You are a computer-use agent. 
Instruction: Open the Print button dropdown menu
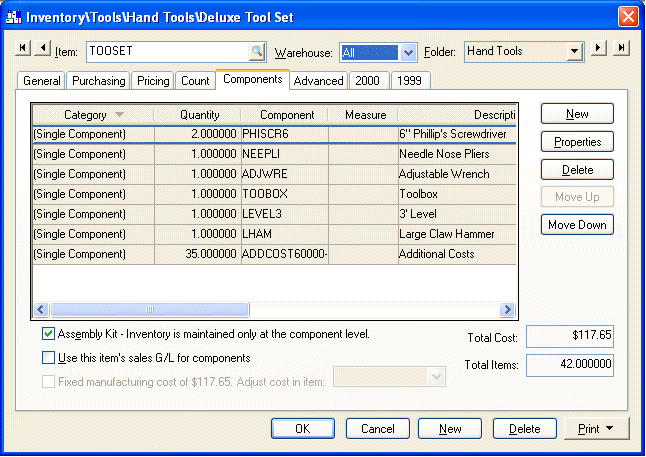596,428
